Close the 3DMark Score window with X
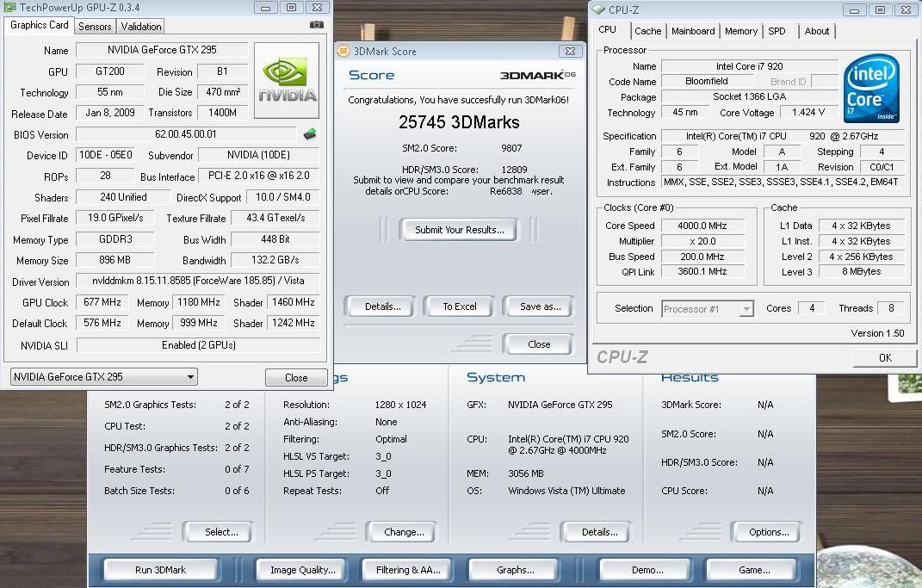 pyautogui.click(x=570, y=51)
